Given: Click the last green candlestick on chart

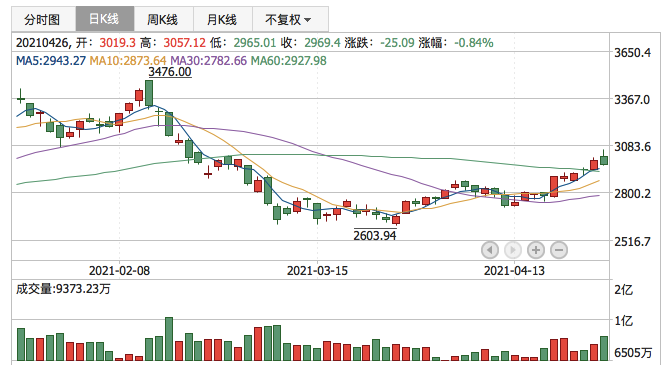Looking at the screenshot, I should 604,160.
